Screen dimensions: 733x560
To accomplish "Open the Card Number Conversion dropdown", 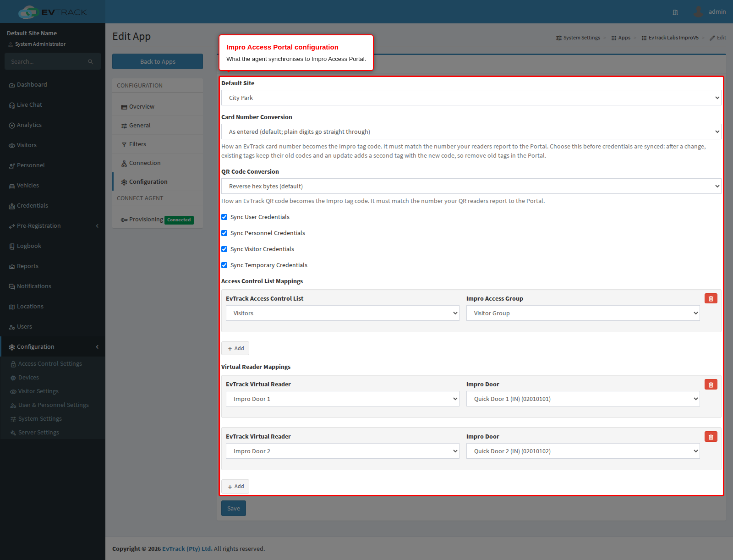I will coord(471,132).
